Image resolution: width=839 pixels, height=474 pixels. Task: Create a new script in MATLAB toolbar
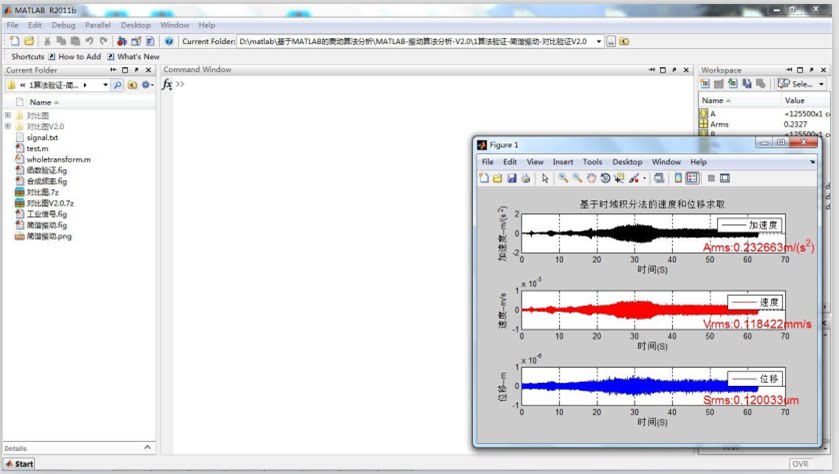click(x=14, y=41)
